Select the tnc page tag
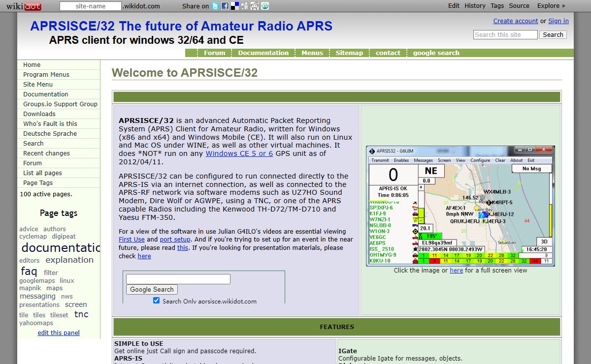The height and width of the screenshot is (364, 591). (x=81, y=314)
